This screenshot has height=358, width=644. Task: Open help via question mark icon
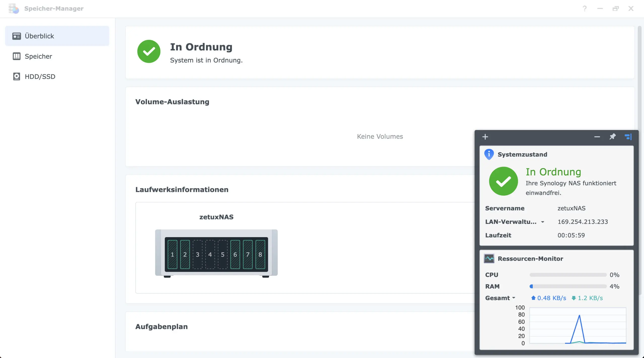[x=585, y=9]
